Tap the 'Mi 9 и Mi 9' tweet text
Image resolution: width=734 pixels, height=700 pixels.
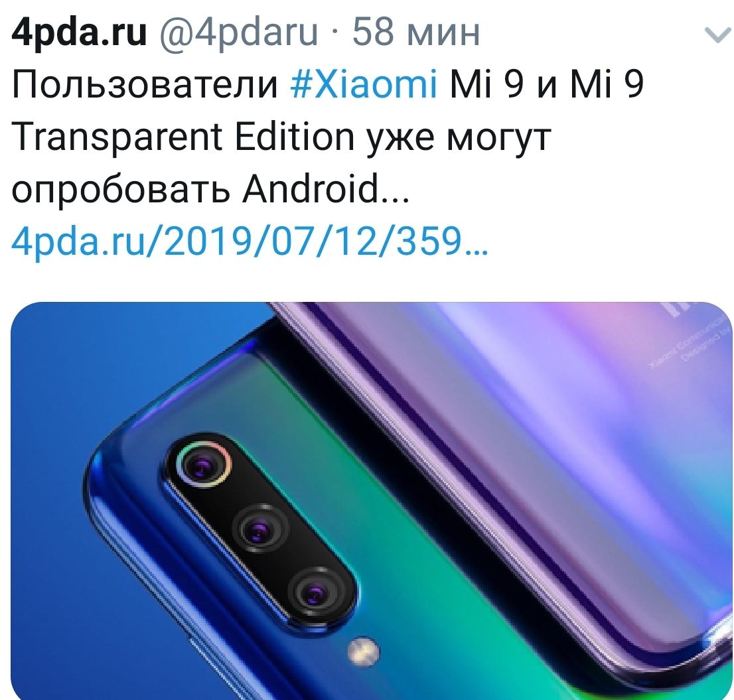click(x=546, y=85)
